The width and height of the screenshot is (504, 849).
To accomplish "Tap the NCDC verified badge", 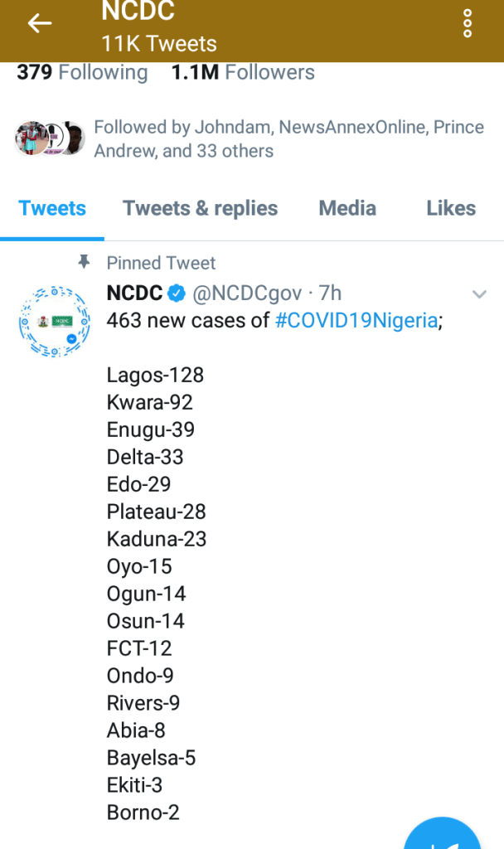I will (x=177, y=294).
